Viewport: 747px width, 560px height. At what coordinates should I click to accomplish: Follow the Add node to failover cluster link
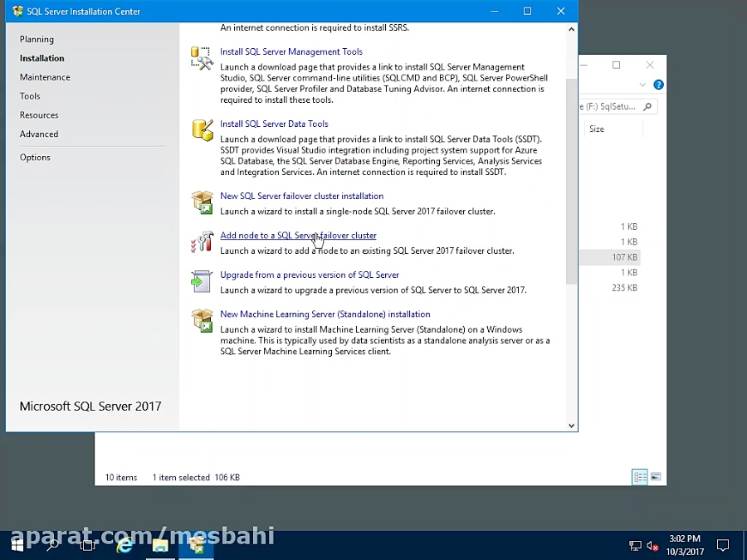point(298,235)
